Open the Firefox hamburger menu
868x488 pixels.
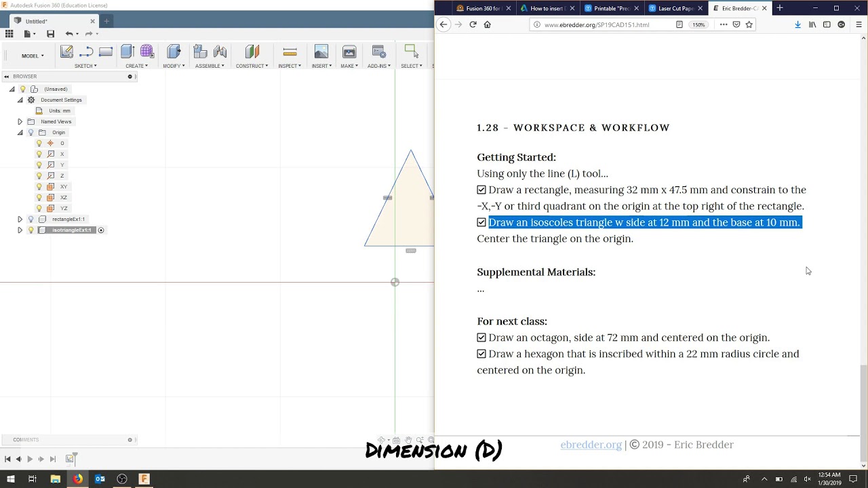(859, 24)
